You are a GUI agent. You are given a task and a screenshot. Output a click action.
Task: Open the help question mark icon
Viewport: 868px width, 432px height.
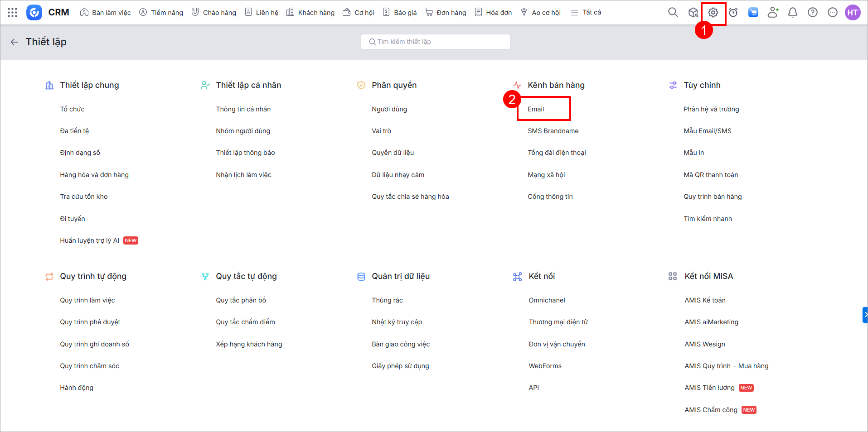[x=813, y=12]
